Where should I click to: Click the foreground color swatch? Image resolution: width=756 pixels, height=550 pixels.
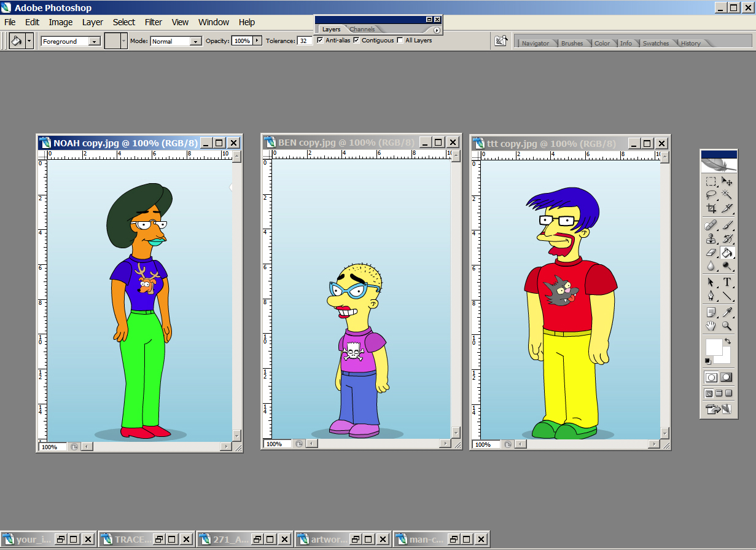714,347
